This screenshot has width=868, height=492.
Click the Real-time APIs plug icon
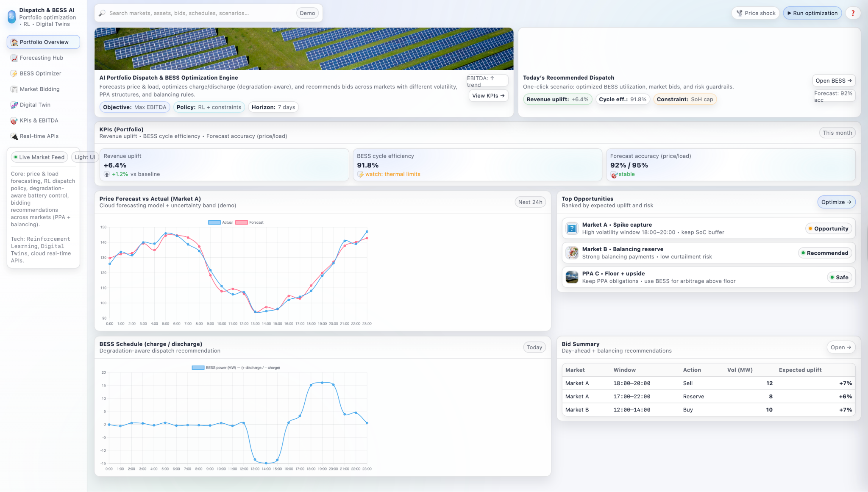pos(14,136)
